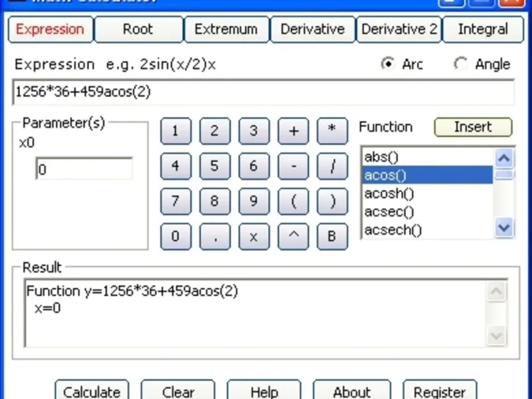Open Help
Screen dimensions: 532x399
coord(264,390)
